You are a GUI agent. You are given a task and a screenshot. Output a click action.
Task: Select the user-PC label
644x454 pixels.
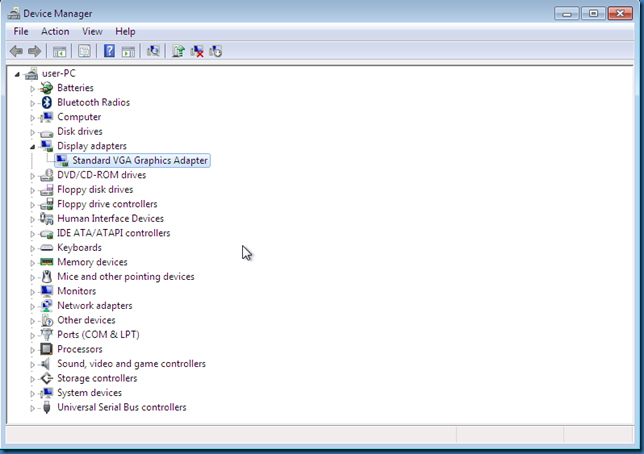pyautogui.click(x=59, y=74)
